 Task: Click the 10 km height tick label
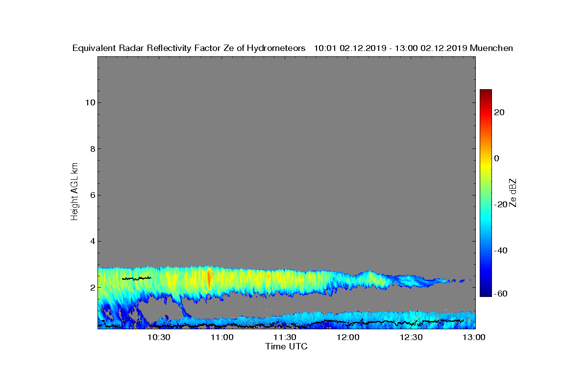89,102
